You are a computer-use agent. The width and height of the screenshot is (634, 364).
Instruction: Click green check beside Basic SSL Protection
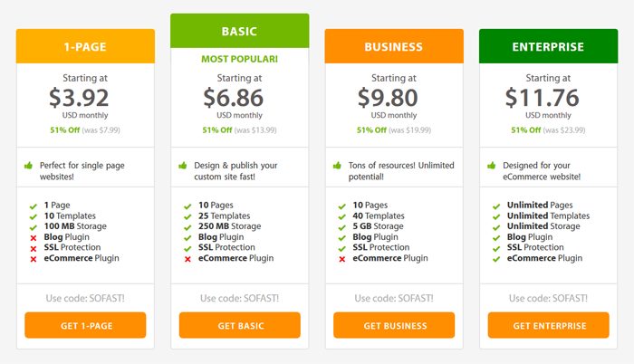click(187, 248)
